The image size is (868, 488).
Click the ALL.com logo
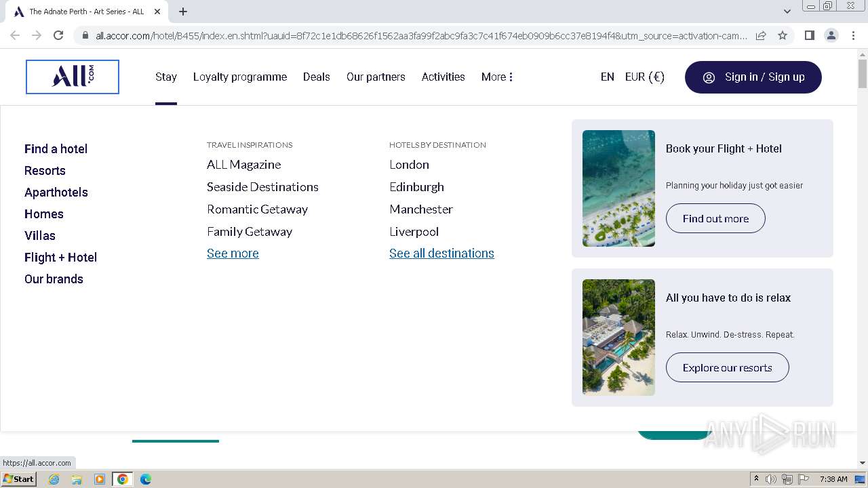coord(73,77)
